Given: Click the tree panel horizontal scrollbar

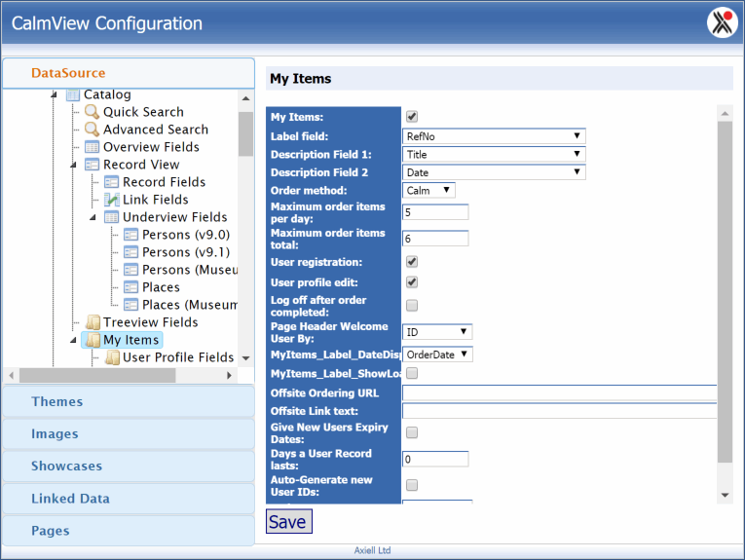Looking at the screenshot, I should (x=117, y=375).
